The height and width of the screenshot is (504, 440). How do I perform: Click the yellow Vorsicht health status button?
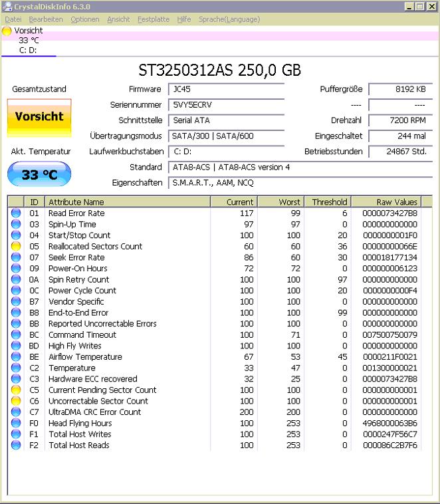[39, 118]
